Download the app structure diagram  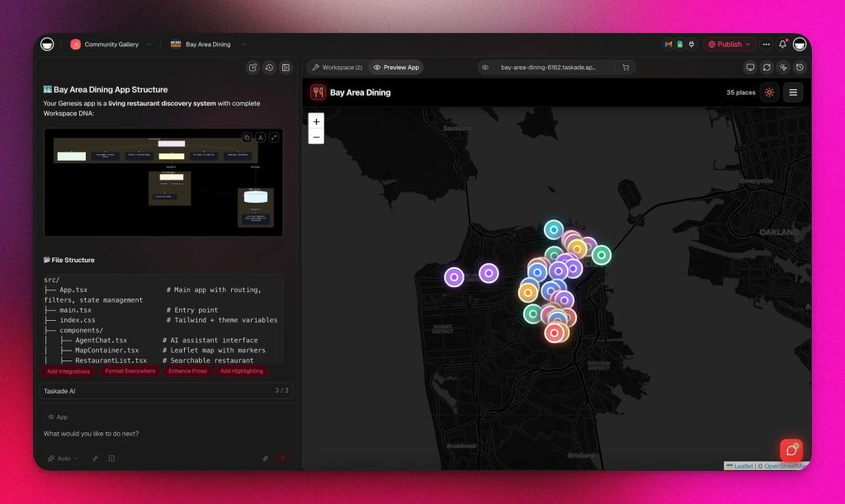(x=260, y=137)
